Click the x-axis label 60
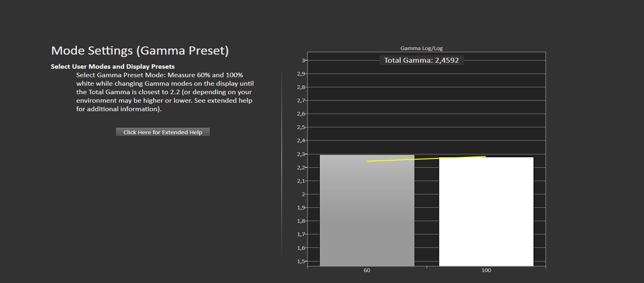644x283 pixels. click(367, 270)
